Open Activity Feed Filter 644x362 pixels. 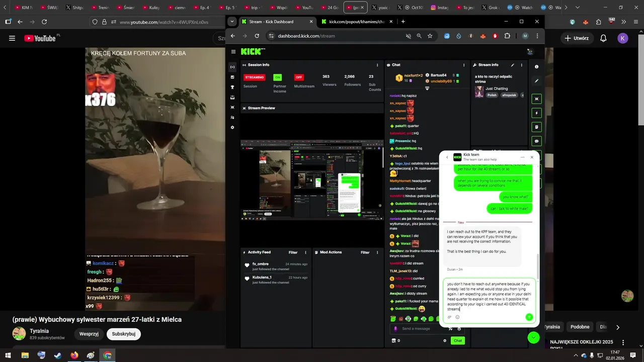(x=293, y=252)
